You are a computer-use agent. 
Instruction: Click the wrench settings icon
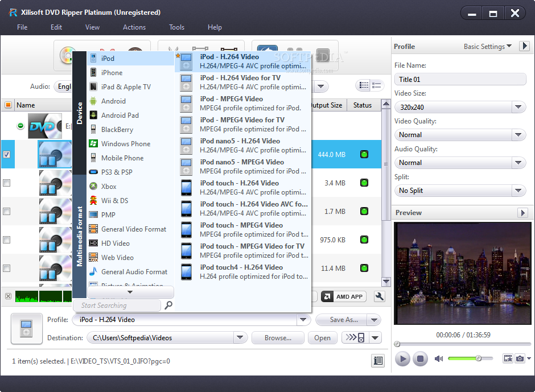pos(379,296)
